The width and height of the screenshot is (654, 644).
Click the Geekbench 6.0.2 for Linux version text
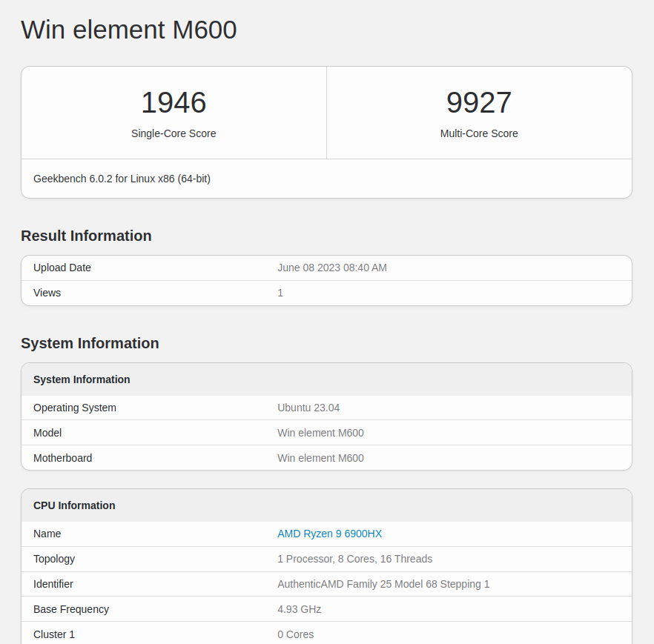[x=122, y=179]
